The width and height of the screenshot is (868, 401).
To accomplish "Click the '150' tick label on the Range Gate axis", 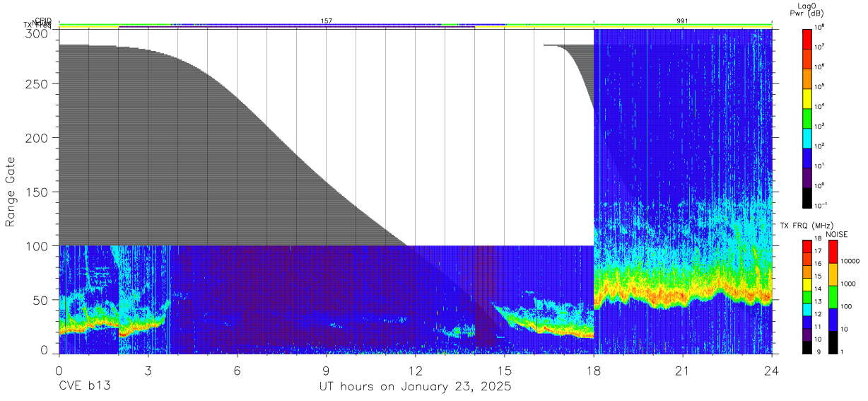I will pyautogui.click(x=38, y=192).
